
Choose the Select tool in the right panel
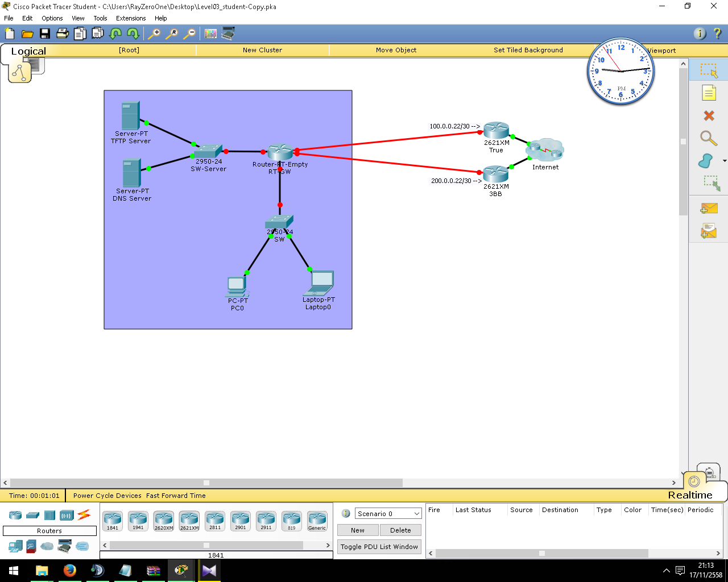709,70
